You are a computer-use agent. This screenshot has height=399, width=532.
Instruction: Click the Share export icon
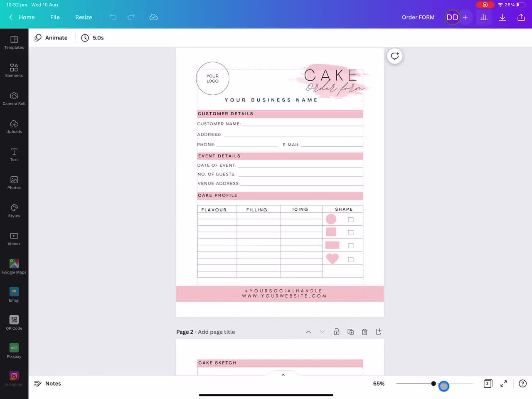coord(521,17)
